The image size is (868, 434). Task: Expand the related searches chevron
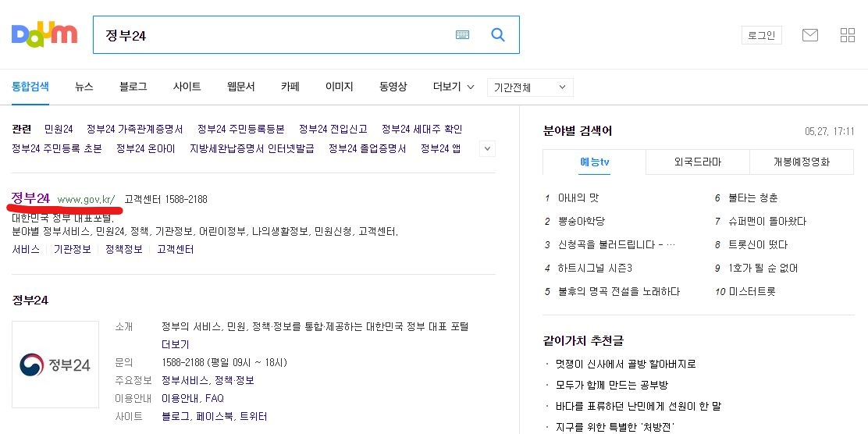487,148
